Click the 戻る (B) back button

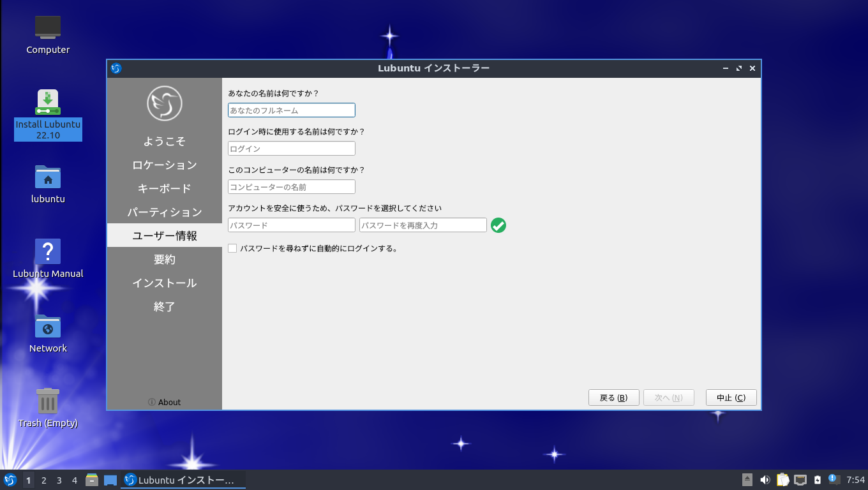tap(614, 397)
